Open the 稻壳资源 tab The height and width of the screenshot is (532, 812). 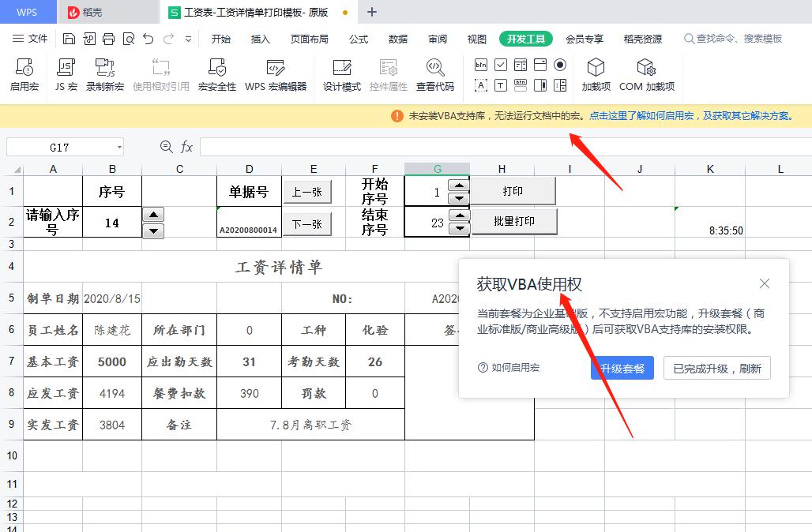tap(643, 39)
